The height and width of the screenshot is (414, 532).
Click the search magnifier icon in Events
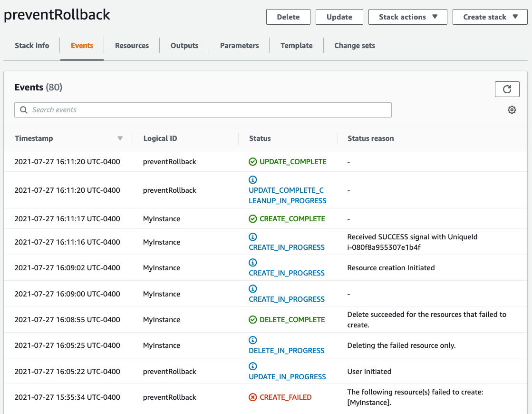23,109
